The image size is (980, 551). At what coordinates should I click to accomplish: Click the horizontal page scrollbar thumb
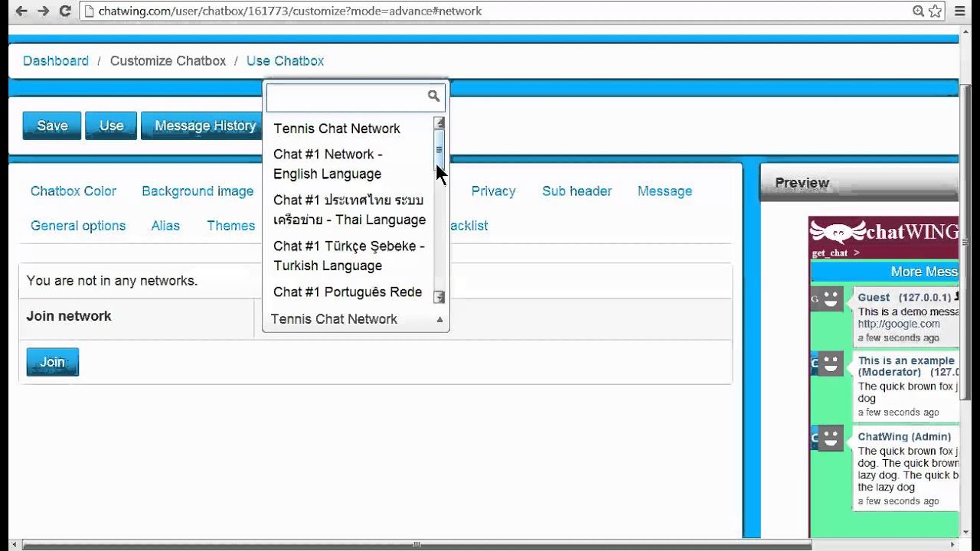click(x=417, y=546)
